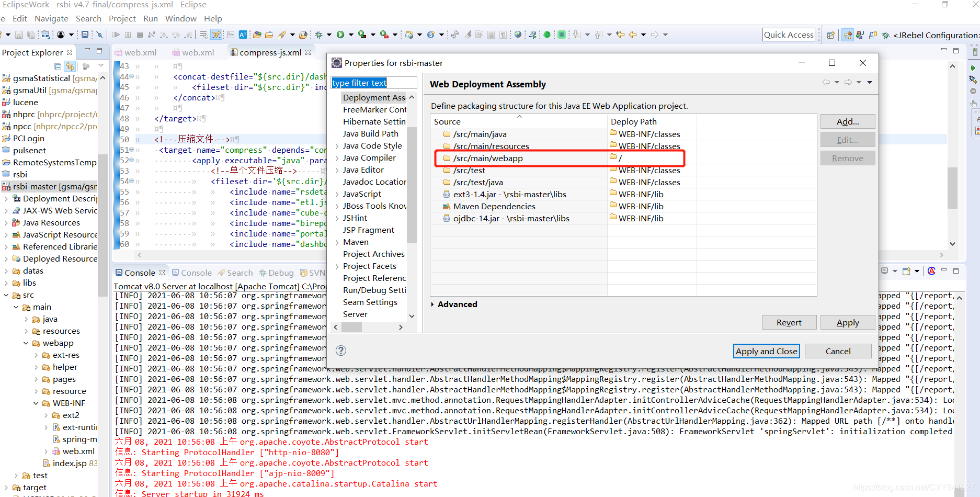Image resolution: width=980 pixels, height=497 pixels.
Task: Click the Apply button
Action: (848, 322)
